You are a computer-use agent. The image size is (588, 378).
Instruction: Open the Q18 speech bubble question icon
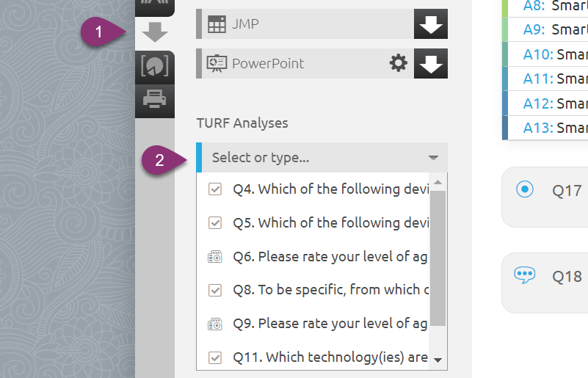(x=525, y=276)
